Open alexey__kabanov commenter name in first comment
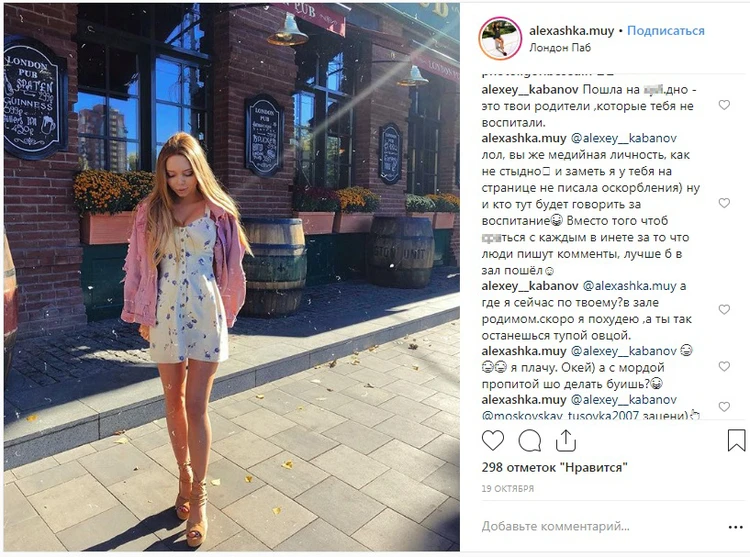 [x=530, y=89]
